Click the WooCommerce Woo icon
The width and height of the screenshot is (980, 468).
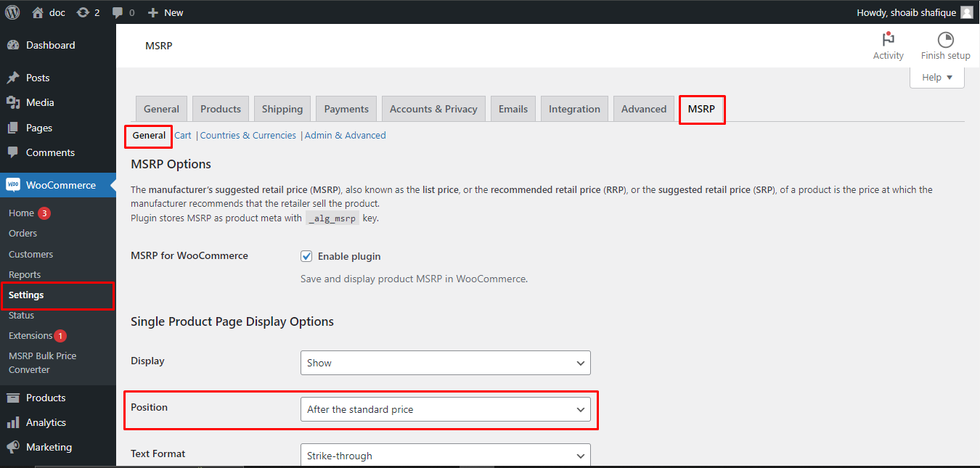coord(13,185)
